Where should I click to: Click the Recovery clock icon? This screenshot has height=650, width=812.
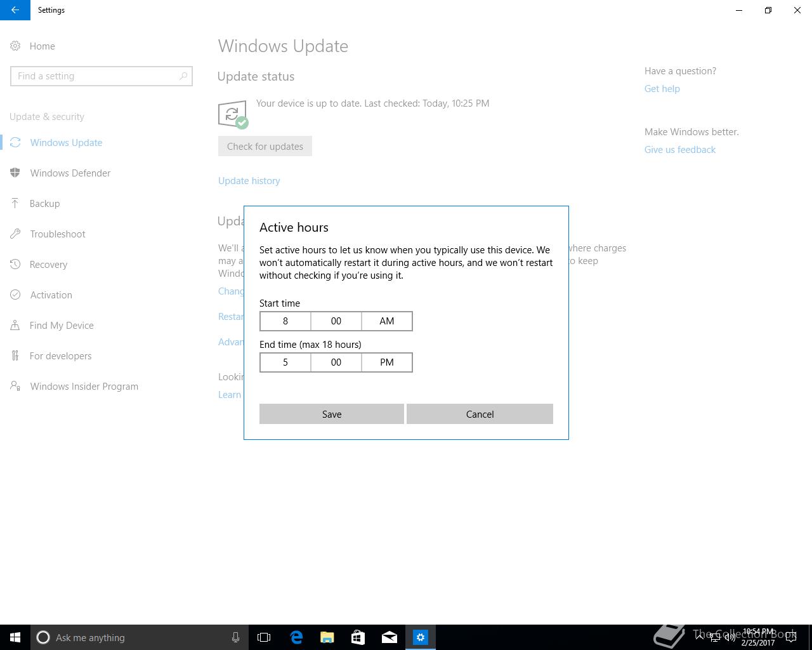[15, 264]
